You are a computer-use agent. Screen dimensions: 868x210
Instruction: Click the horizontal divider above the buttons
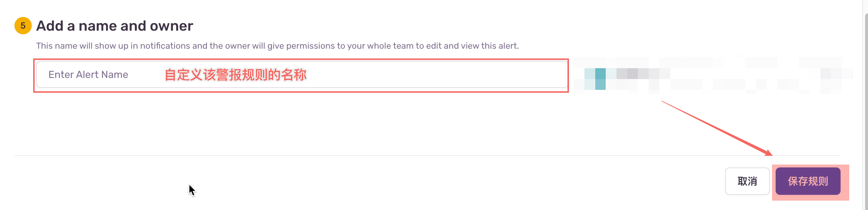click(428, 156)
